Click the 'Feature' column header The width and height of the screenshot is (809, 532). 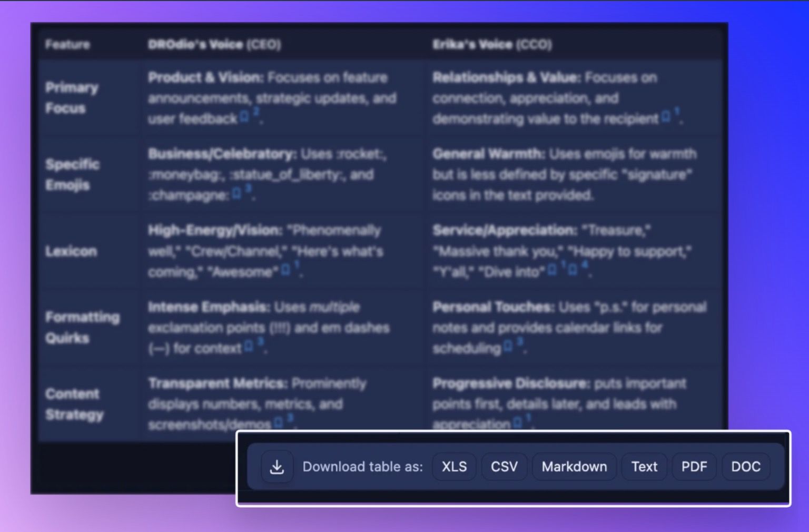coord(67,45)
